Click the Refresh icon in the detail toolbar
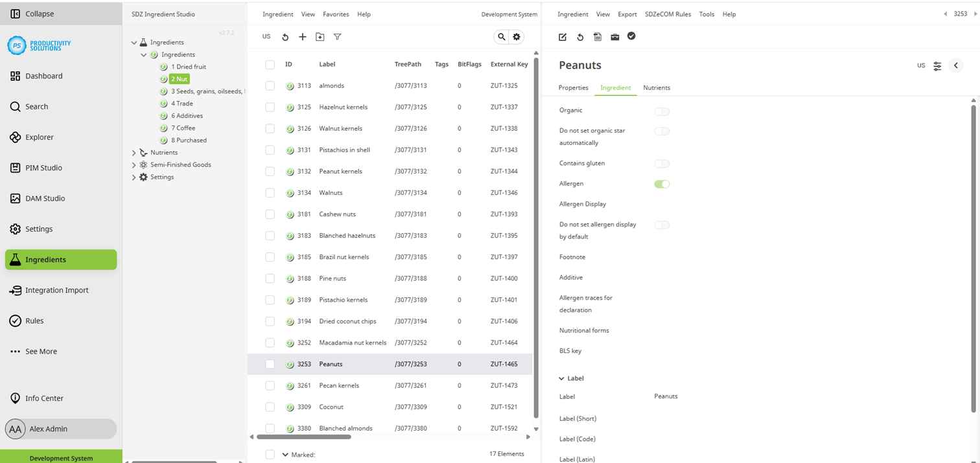980x463 pixels. click(580, 37)
